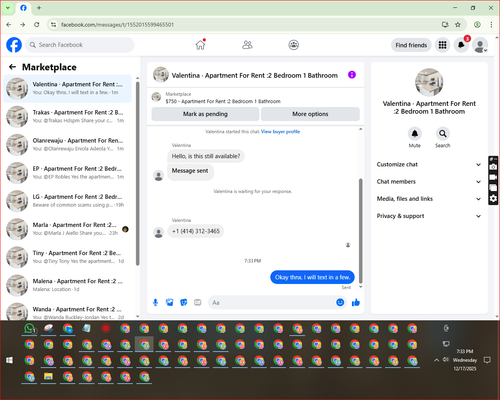Expand Privacy & support section
The height and width of the screenshot is (400, 500).
429,216
